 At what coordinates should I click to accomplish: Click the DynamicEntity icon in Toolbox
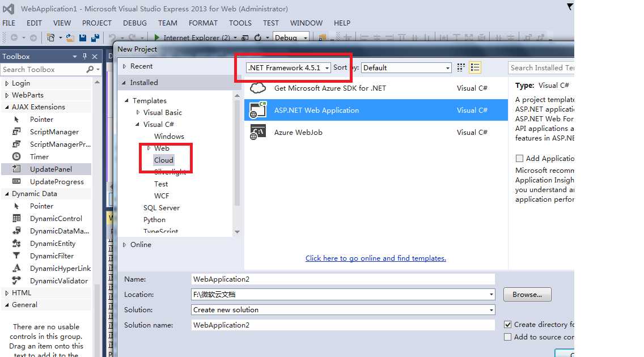coord(16,243)
